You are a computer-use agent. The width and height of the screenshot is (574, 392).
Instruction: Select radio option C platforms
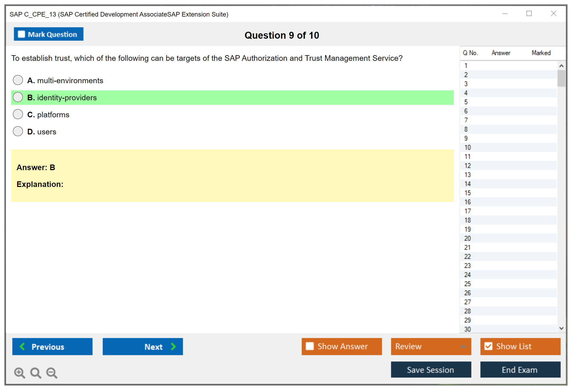click(x=18, y=114)
